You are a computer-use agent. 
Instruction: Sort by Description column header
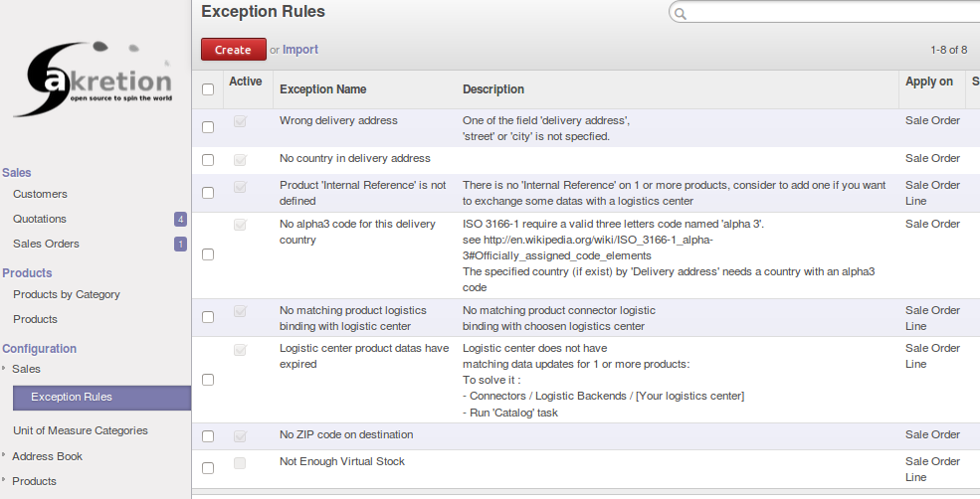point(493,89)
